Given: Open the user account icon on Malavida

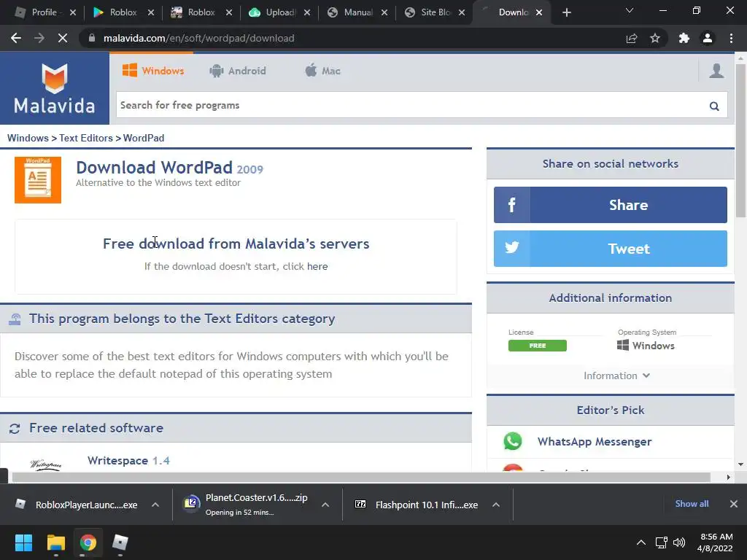Looking at the screenshot, I should tap(716, 71).
